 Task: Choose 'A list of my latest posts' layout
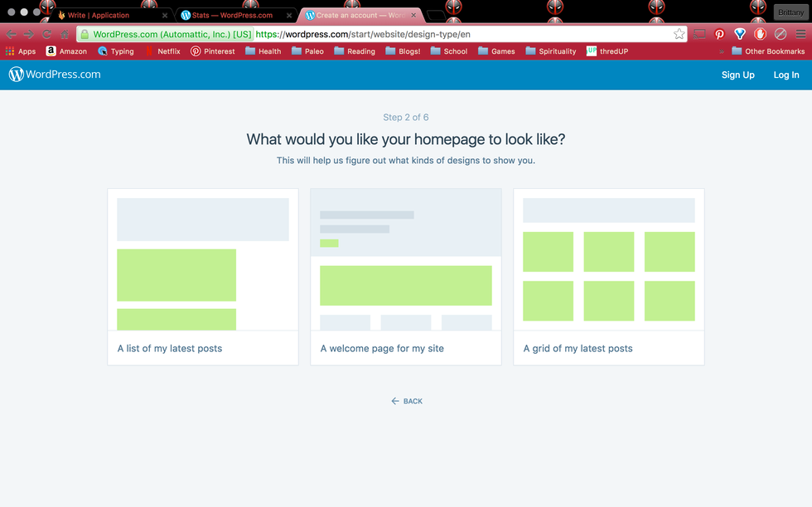click(203, 277)
